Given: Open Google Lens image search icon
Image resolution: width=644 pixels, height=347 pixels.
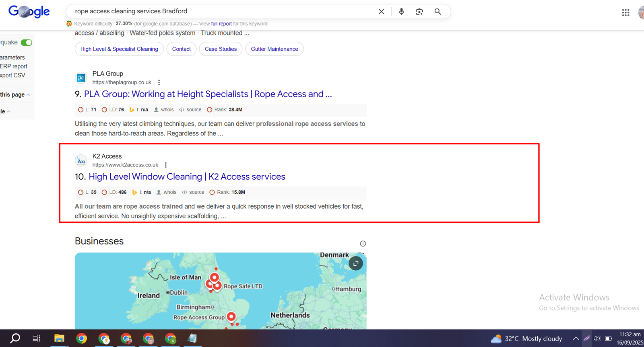Looking at the screenshot, I should 419,12.
